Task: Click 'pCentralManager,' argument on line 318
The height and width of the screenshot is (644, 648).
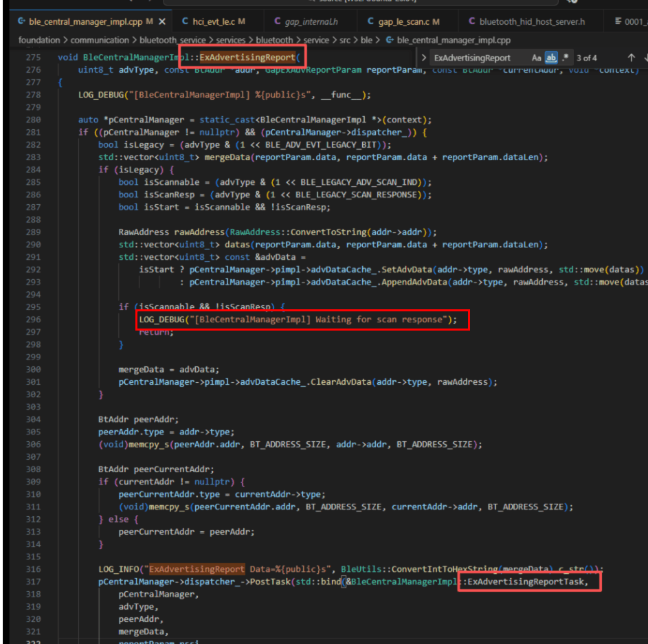Action: 159,594
